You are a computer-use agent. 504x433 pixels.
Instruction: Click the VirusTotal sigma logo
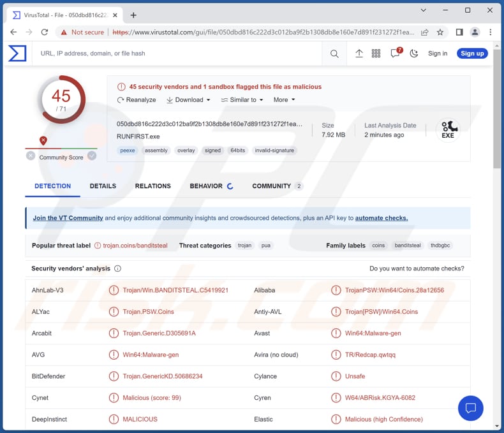17,54
